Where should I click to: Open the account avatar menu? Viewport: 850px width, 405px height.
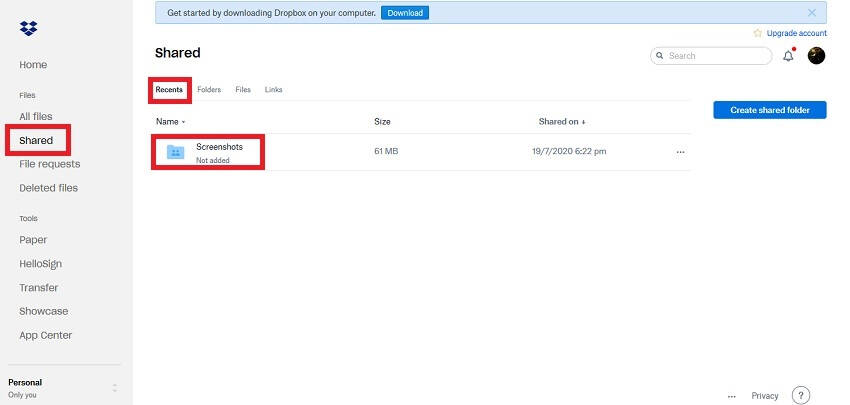tap(816, 55)
